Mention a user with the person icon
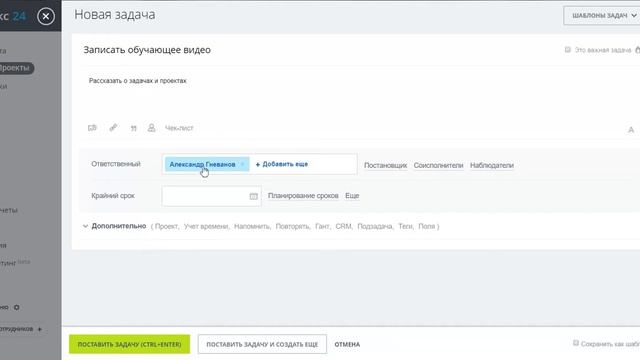This screenshot has height=360, width=640. [x=151, y=128]
